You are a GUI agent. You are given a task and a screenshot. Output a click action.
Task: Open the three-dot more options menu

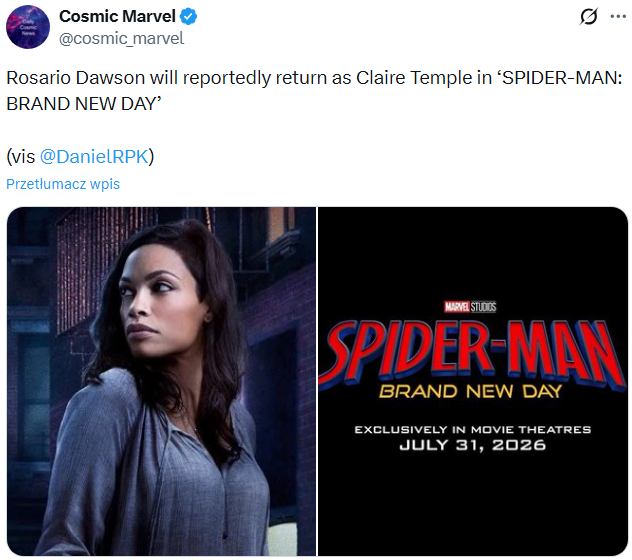pyautogui.click(x=620, y=18)
